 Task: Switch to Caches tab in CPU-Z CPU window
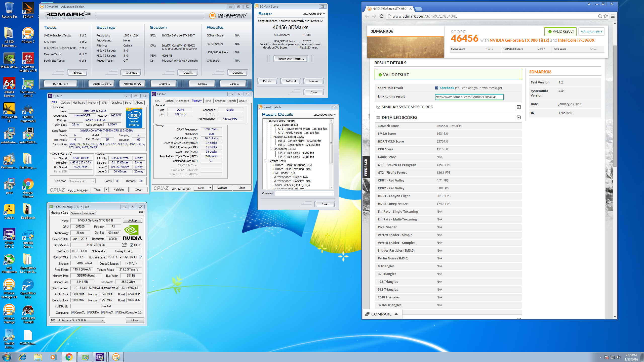(65, 103)
